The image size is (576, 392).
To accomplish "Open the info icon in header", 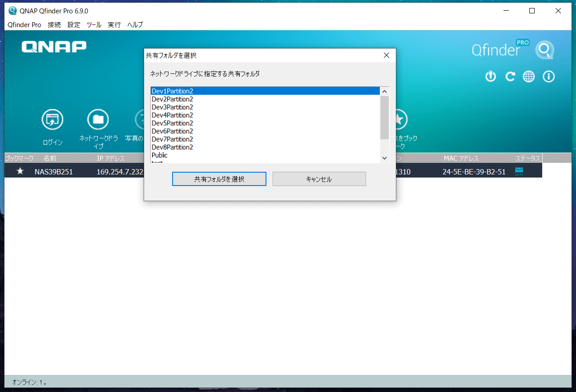I will (549, 77).
